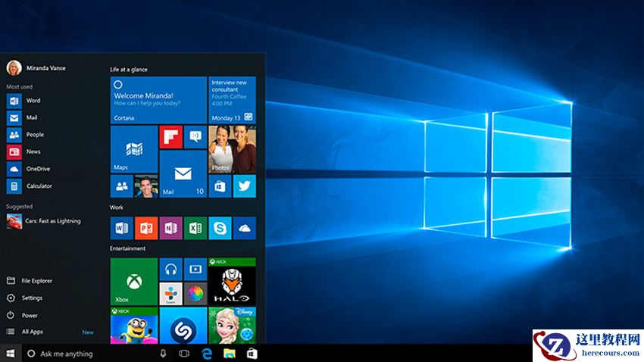Open the Xbox tile
Viewport: 644px width, 362px height.
(134, 282)
